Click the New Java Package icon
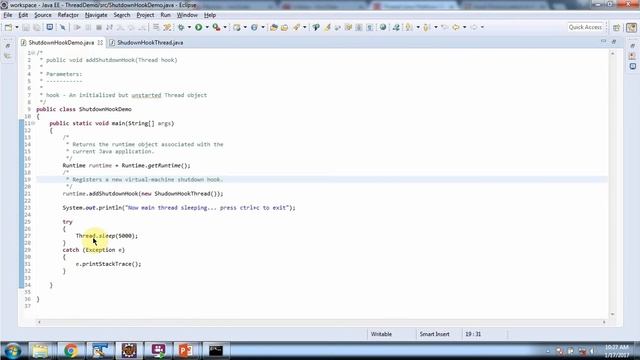Viewport: 640px width, 360px height. coord(237,27)
